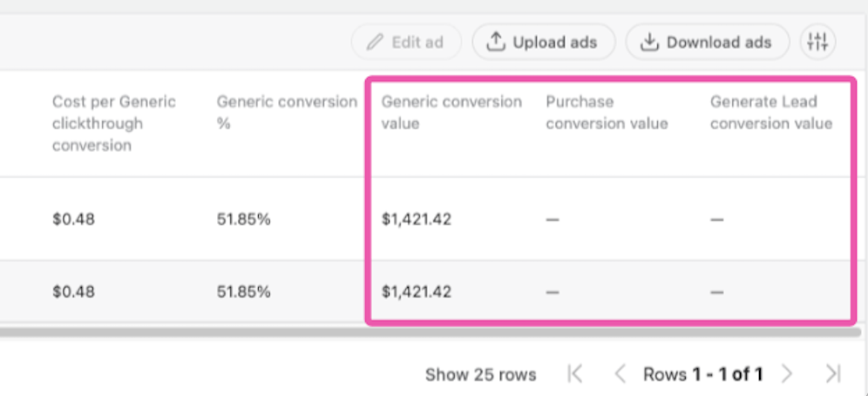Select the Purchase conversion value column header
The height and width of the screenshot is (396, 868).
click(x=607, y=113)
